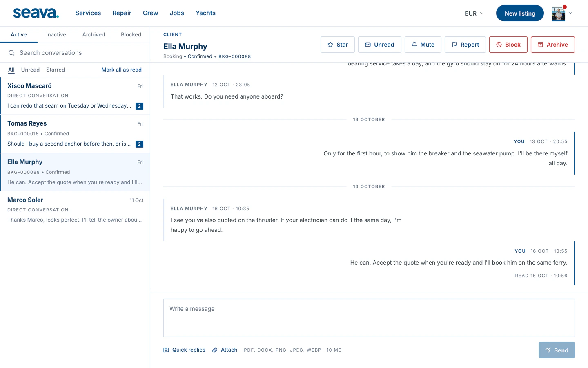
Task: Click the "16 OCTOBER" date divider label
Action: (x=369, y=187)
